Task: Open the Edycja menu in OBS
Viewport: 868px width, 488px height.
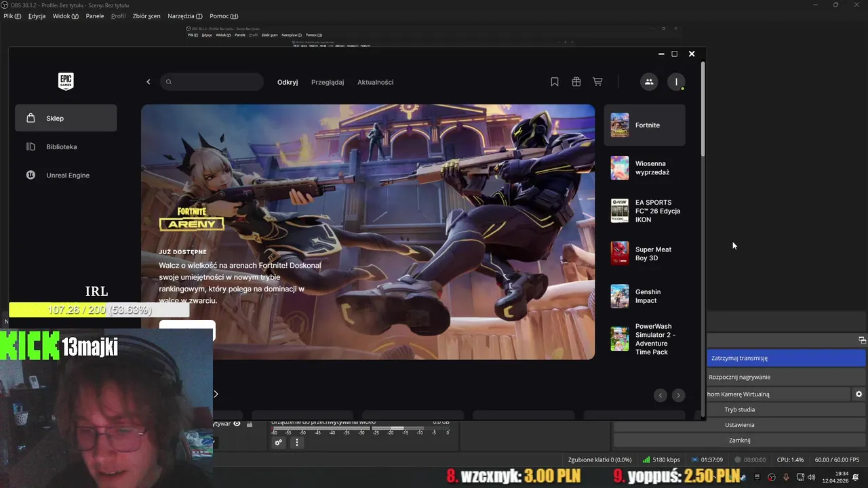Action: [37, 16]
